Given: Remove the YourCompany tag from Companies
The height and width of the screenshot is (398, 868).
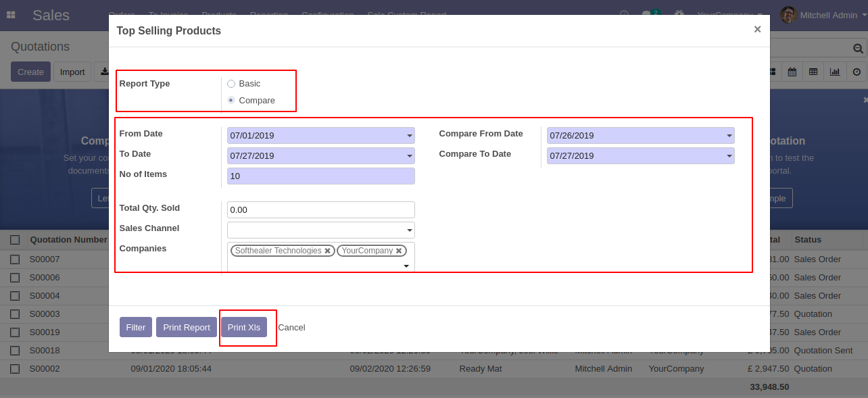Looking at the screenshot, I should [x=399, y=251].
